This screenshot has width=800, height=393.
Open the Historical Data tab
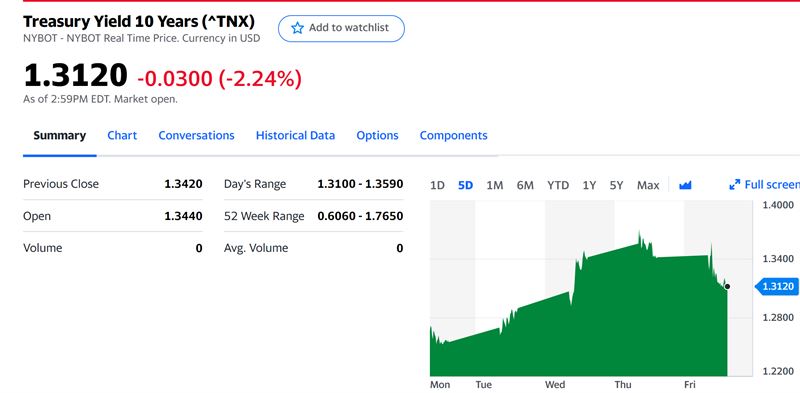click(295, 135)
